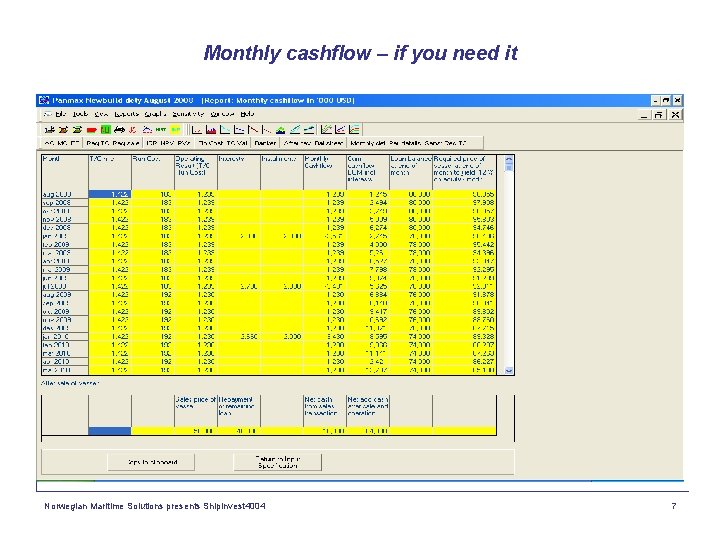The height and width of the screenshot is (540, 720).
Task: Select the feb 2009 row label
Action: (65, 244)
